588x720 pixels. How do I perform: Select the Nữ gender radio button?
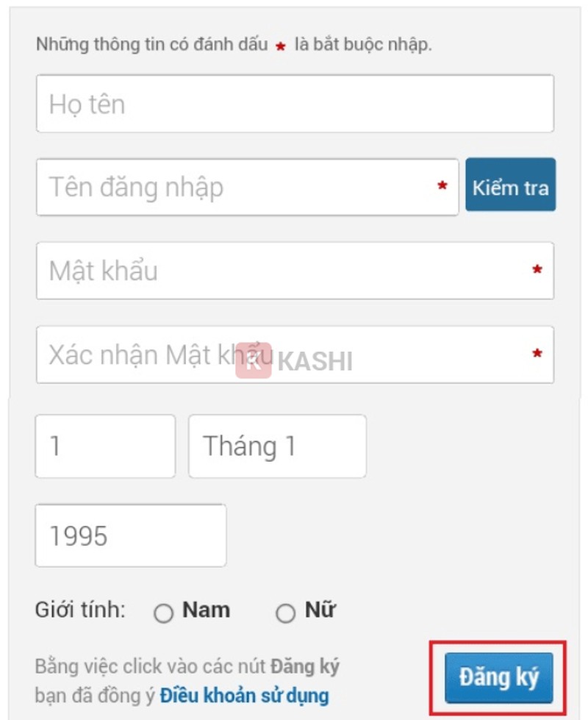tap(287, 611)
